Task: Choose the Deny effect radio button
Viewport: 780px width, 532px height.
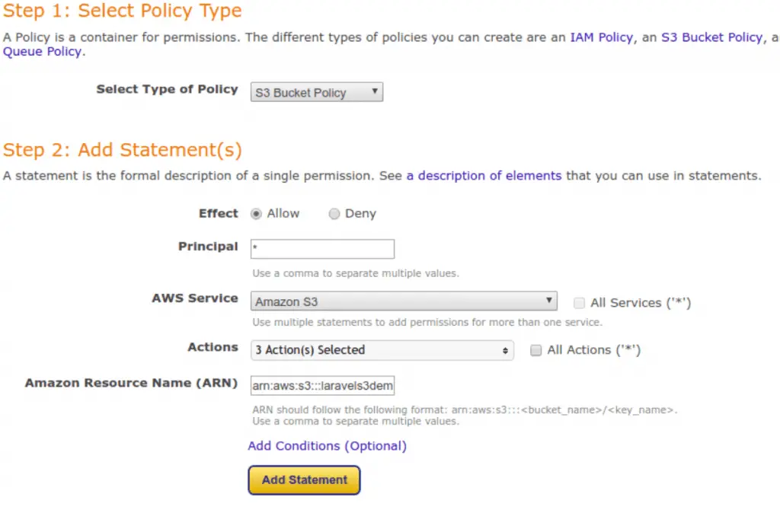Action: pyautogui.click(x=334, y=214)
